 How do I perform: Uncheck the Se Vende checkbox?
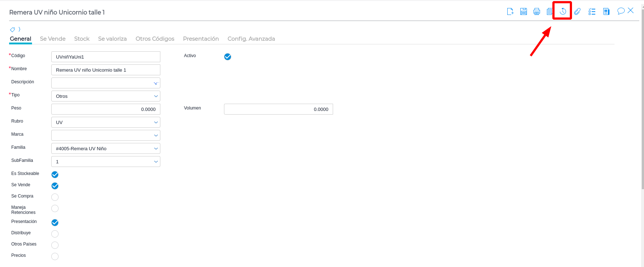pyautogui.click(x=55, y=186)
